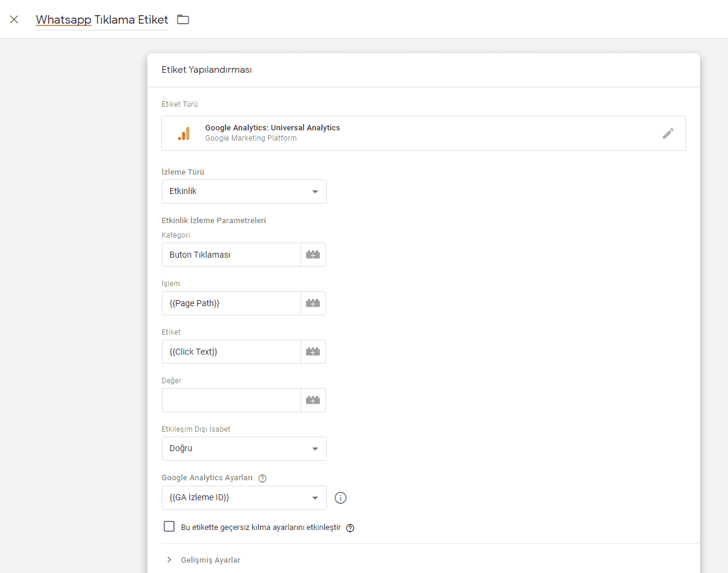Open variable picker beside İşlem field

[313, 303]
